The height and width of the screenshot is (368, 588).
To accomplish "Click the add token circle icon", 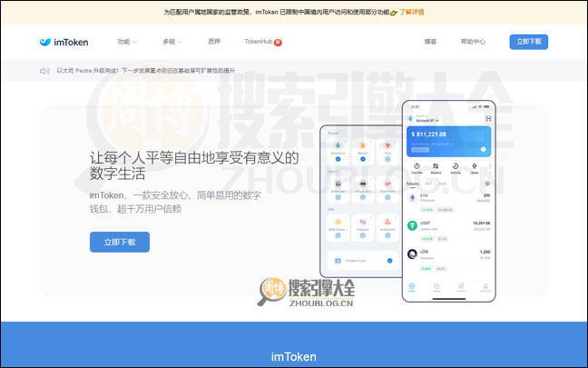I will (x=487, y=184).
